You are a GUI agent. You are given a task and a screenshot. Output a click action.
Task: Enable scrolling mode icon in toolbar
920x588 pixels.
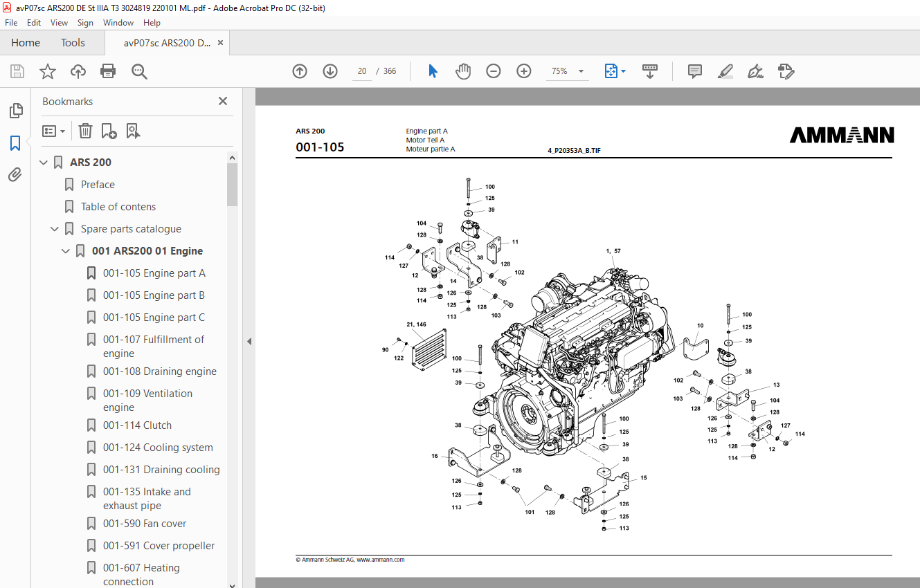(x=650, y=71)
